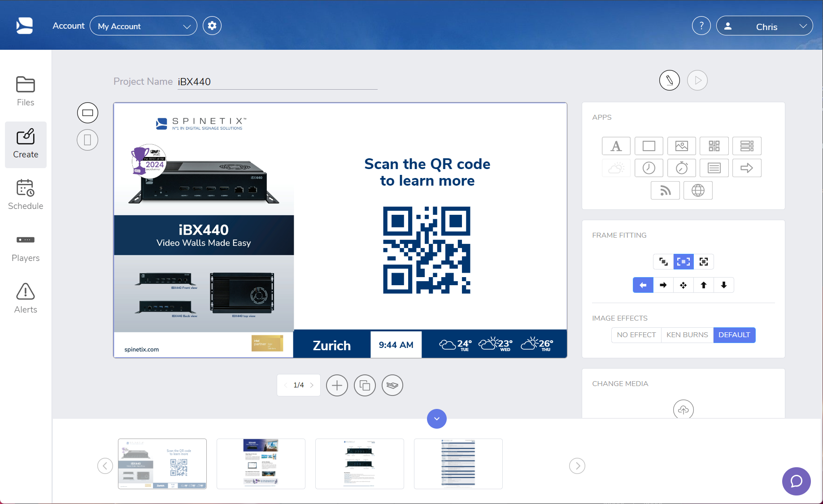
Task: Upload new media via cloud icon
Action: tap(684, 409)
